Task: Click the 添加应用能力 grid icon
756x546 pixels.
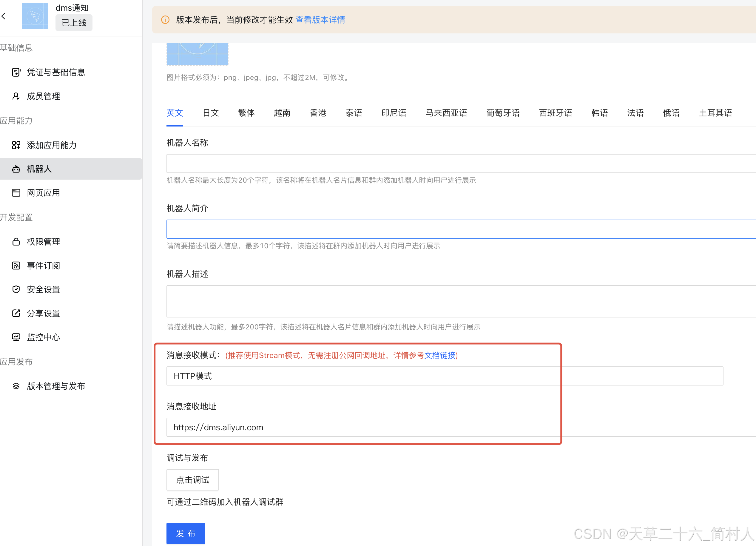Action: coord(16,145)
